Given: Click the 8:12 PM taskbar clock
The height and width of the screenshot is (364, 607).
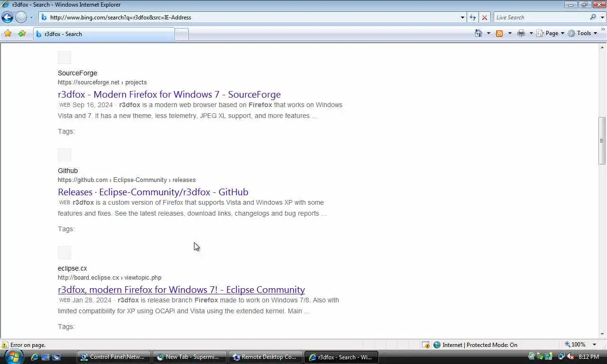Looking at the screenshot, I should [x=589, y=357].
